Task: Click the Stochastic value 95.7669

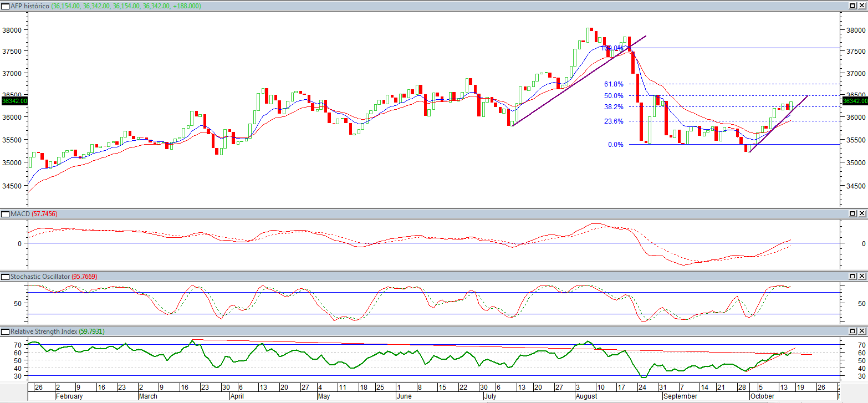Action: (84, 276)
